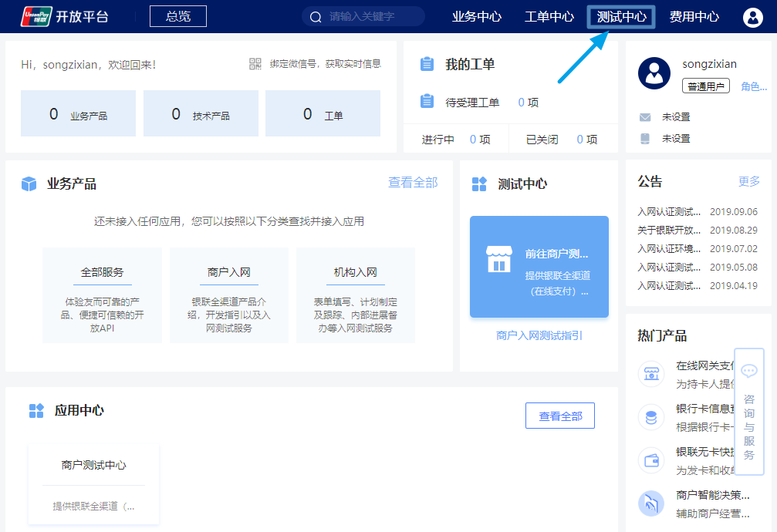Open announcement dated 2019.09.06
This screenshot has height=532, width=777.
(x=698, y=212)
